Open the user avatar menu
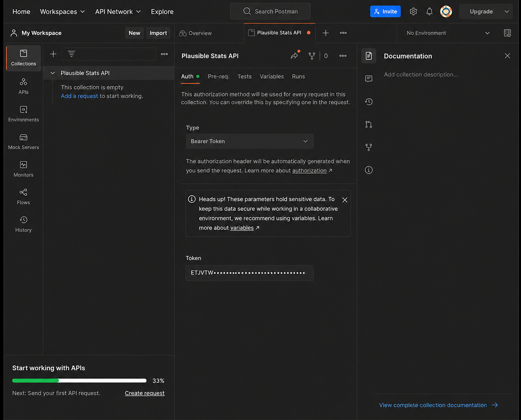The width and height of the screenshot is (521, 420). [x=446, y=11]
